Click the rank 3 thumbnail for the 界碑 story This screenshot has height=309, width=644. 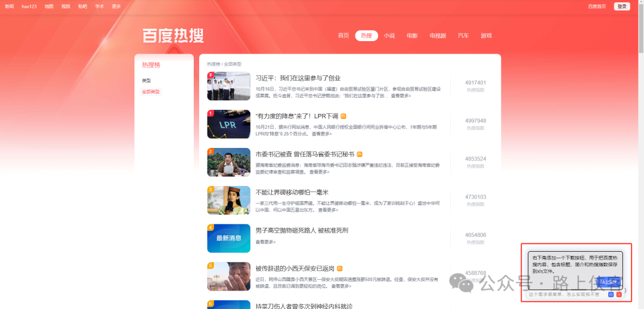tap(229, 200)
